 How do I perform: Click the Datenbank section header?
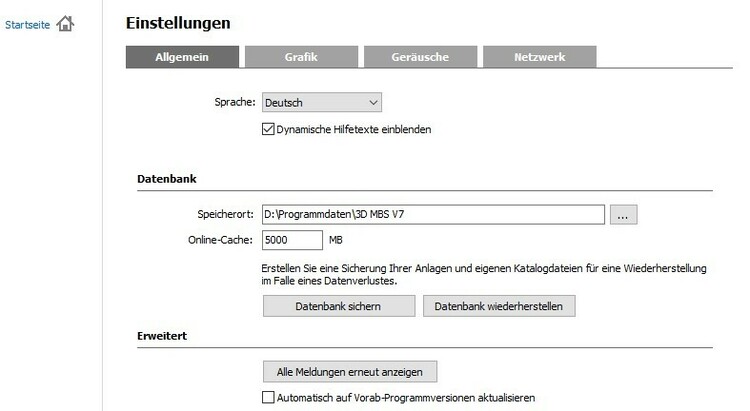pyautogui.click(x=166, y=179)
